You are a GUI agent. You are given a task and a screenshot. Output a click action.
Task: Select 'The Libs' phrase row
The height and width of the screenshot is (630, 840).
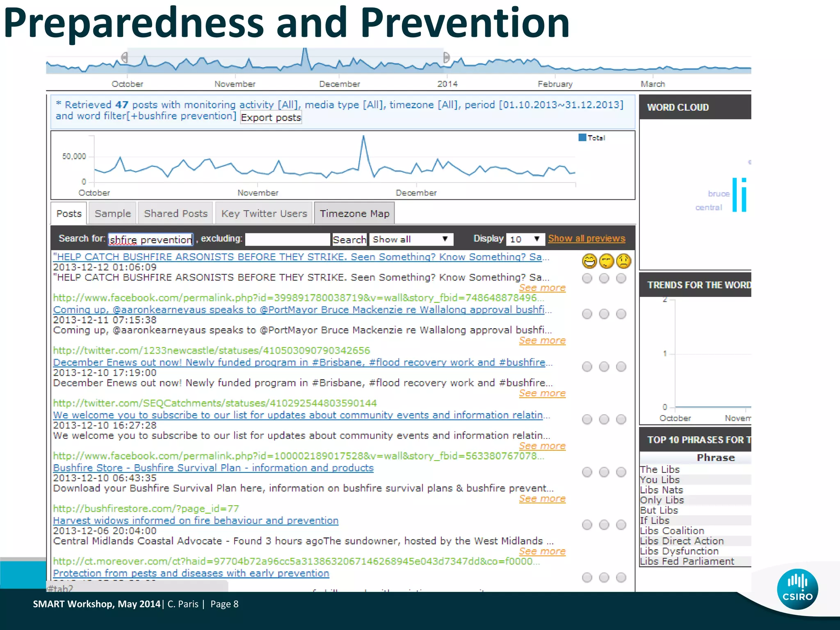696,470
